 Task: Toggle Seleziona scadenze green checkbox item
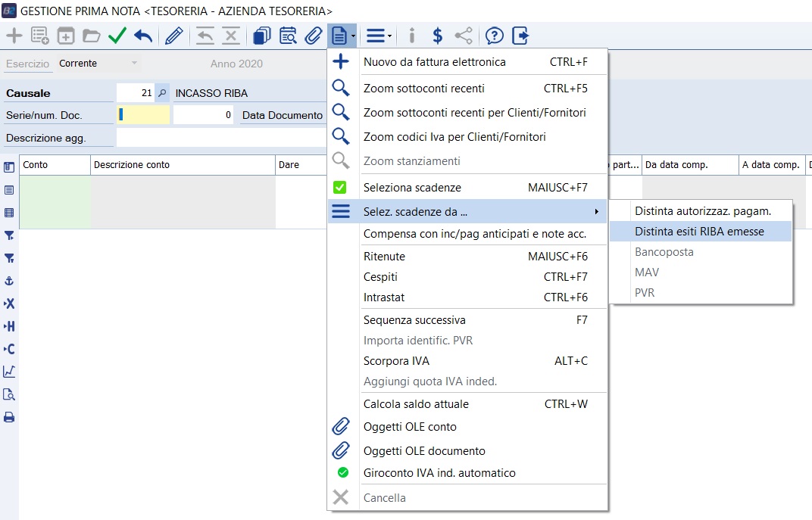coord(340,187)
